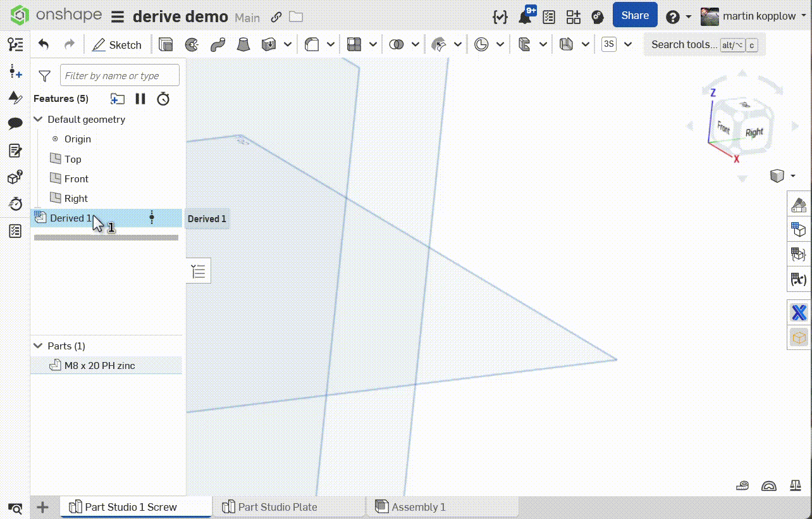Add a new tab with plus button

pos(42,507)
